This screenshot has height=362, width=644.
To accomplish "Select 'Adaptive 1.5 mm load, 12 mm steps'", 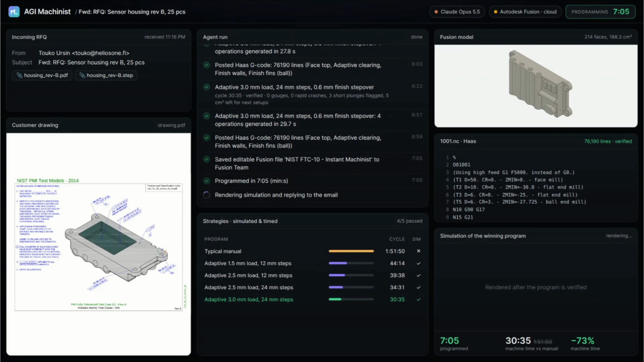I will click(x=313, y=263).
